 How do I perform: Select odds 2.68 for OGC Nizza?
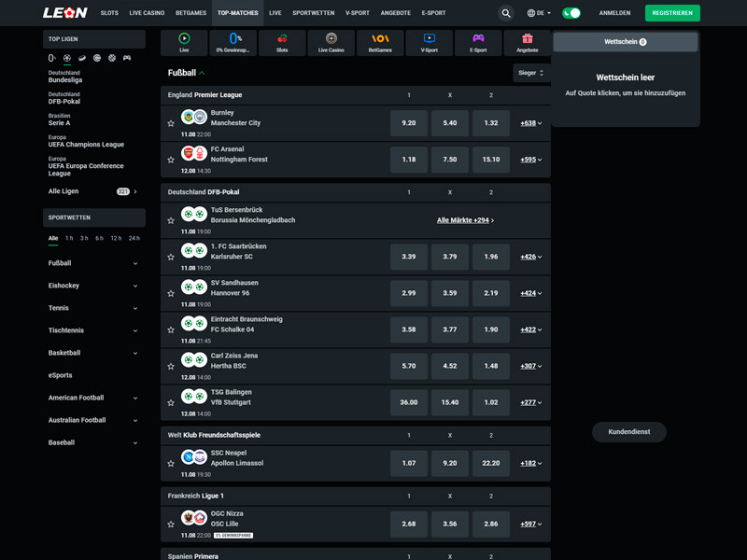click(409, 524)
